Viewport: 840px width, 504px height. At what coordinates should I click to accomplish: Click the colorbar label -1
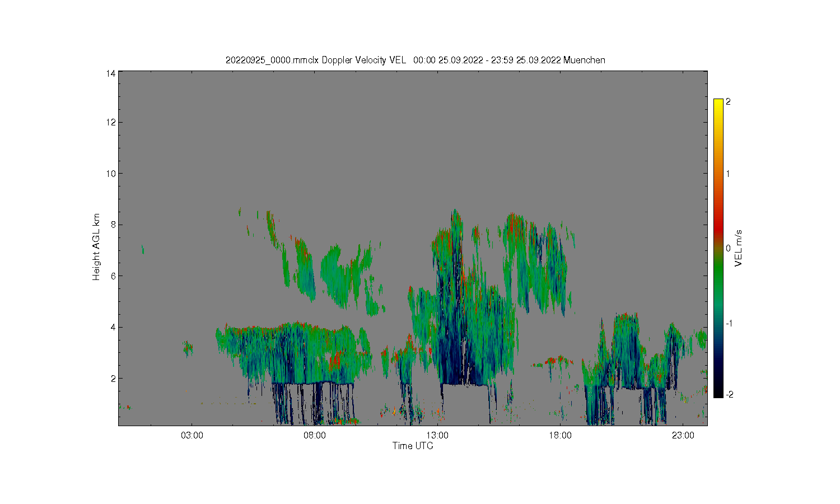coord(729,324)
